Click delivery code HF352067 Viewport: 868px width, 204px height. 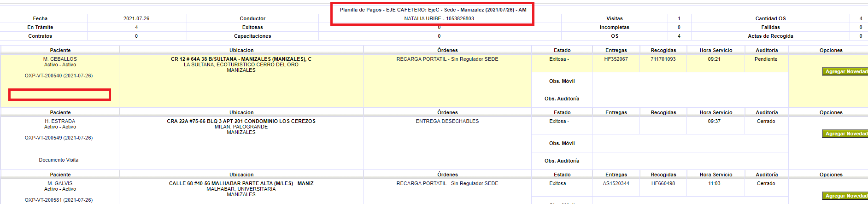click(616, 59)
